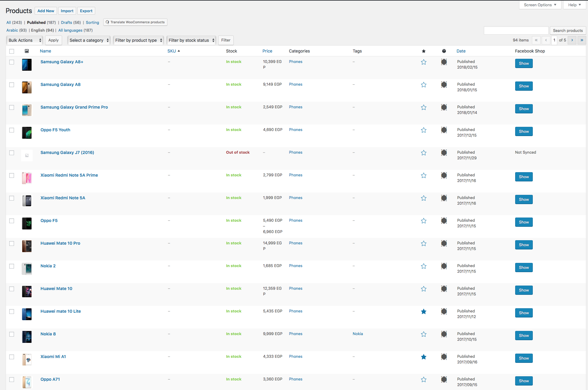Go to the next page of products
This screenshot has height=390, width=588.
[572, 40]
